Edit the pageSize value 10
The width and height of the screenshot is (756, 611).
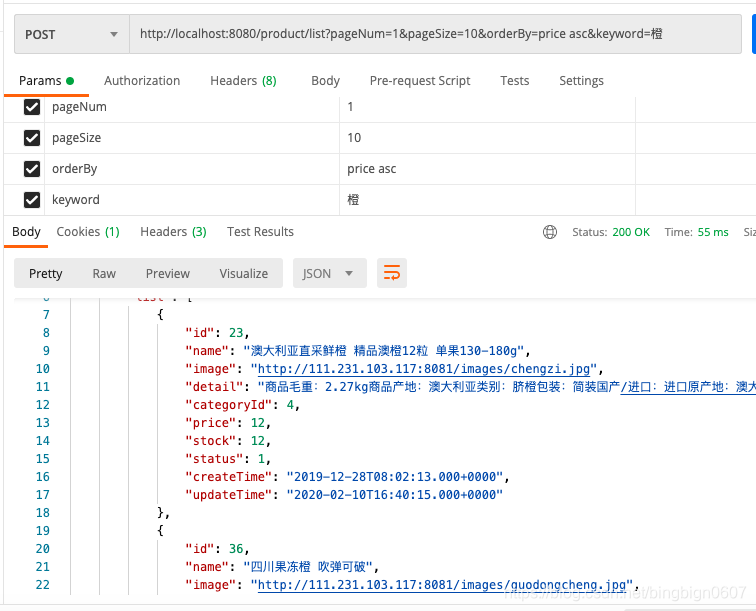(487, 138)
